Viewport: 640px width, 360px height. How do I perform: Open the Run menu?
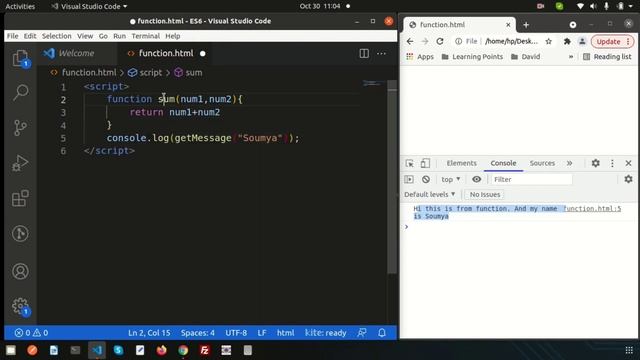point(119,36)
